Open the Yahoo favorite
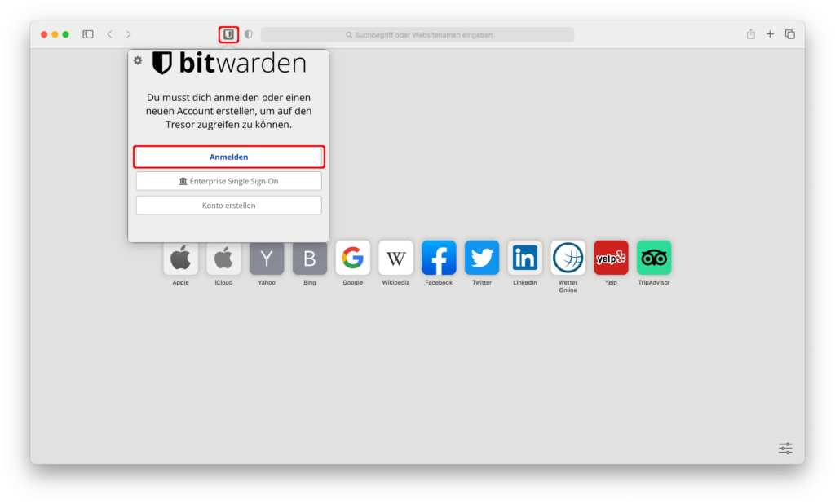The height and width of the screenshot is (504, 835). pyautogui.click(x=267, y=259)
